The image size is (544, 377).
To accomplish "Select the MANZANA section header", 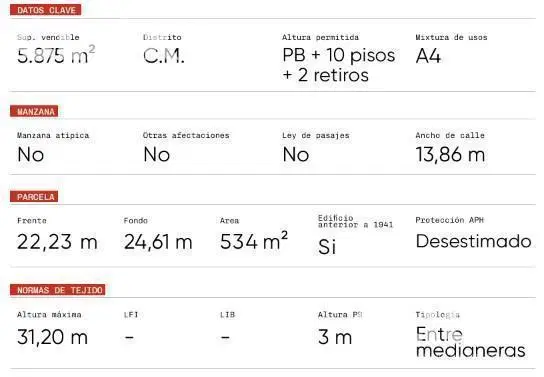I will tap(34, 111).
